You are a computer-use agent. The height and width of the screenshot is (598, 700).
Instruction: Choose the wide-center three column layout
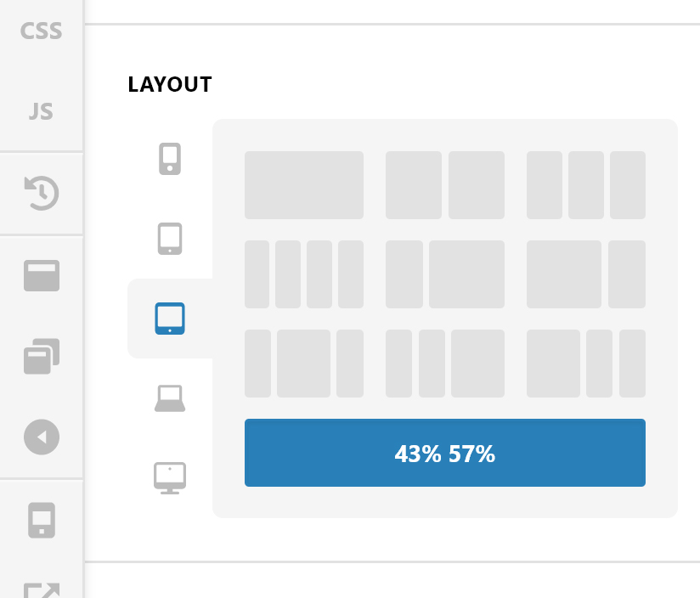pyautogui.click(x=304, y=364)
